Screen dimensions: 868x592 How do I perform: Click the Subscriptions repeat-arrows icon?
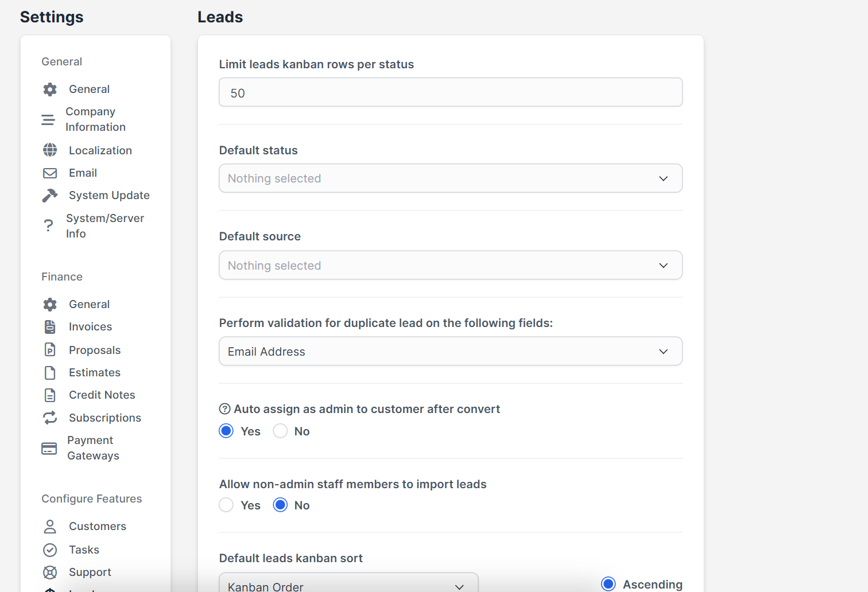[50, 418]
